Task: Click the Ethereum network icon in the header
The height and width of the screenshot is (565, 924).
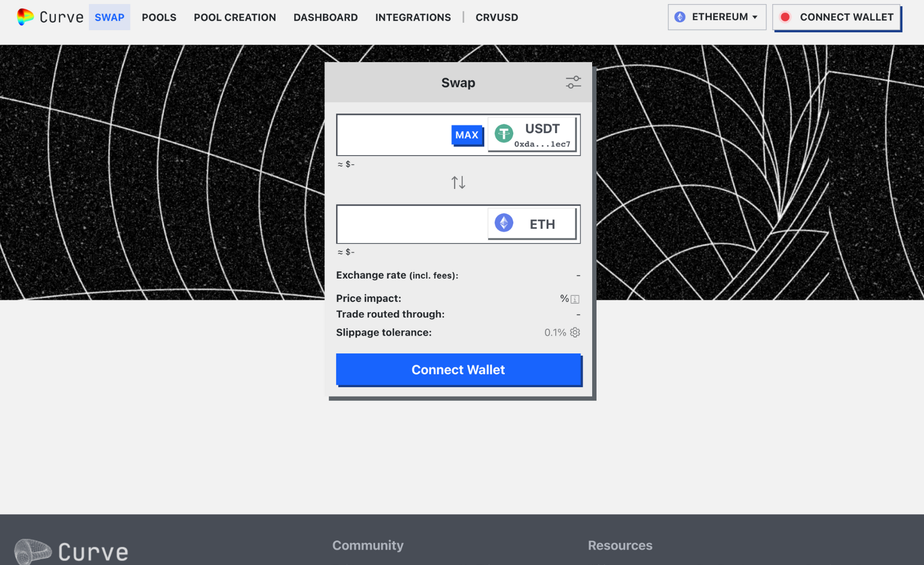Action: point(680,17)
